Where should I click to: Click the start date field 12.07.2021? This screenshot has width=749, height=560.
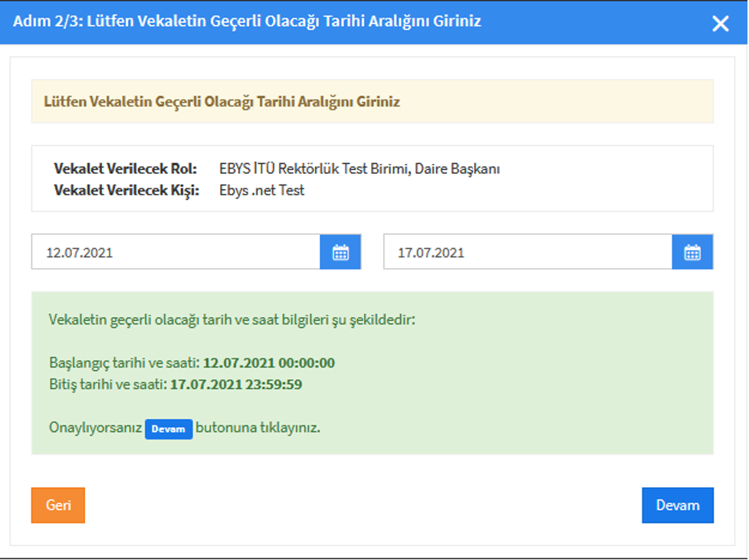(176, 252)
